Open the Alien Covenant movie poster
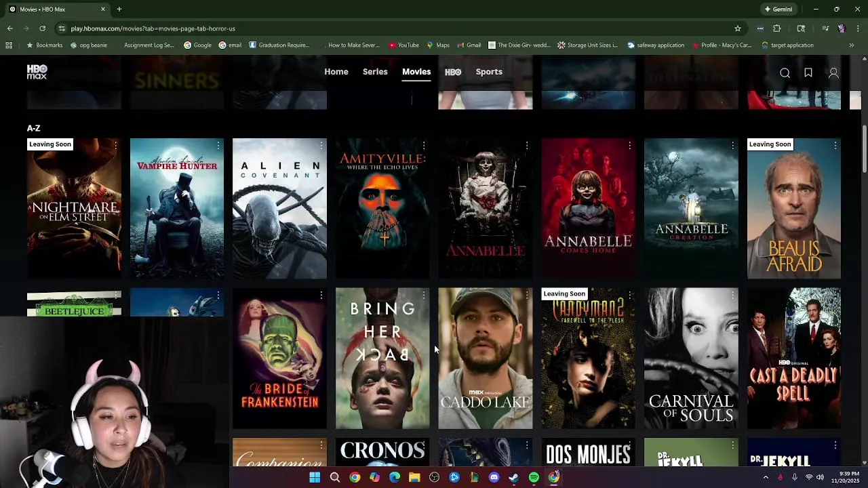 tap(279, 209)
